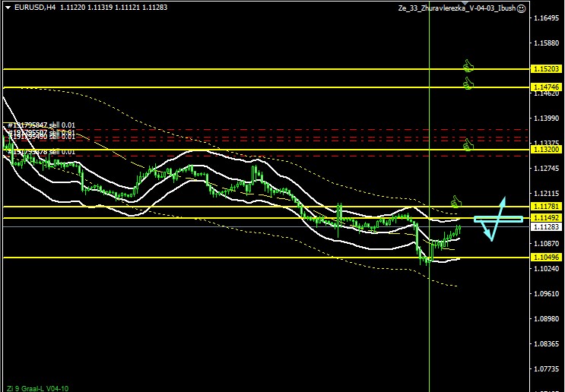The image size is (565, 392).
Task: Select the #131795847 sell 0.01 order label
Action: click(x=42, y=125)
